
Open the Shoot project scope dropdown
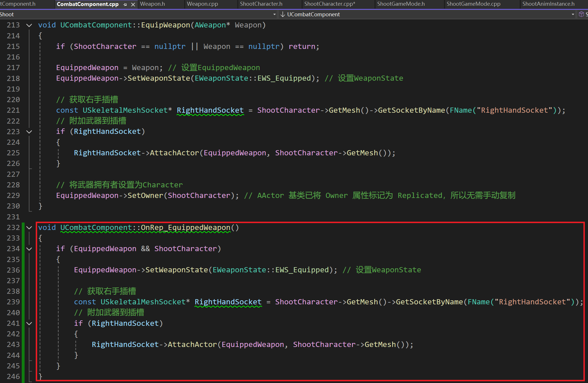[x=274, y=14]
